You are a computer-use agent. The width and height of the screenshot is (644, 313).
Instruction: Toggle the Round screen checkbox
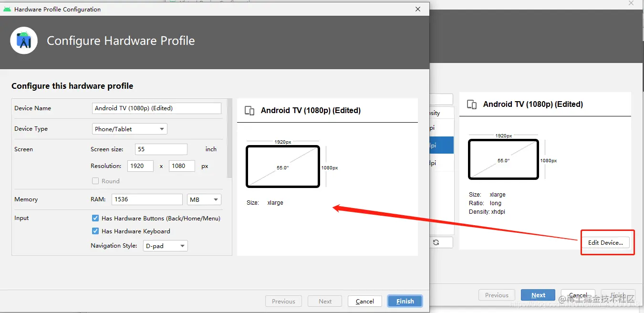(95, 181)
